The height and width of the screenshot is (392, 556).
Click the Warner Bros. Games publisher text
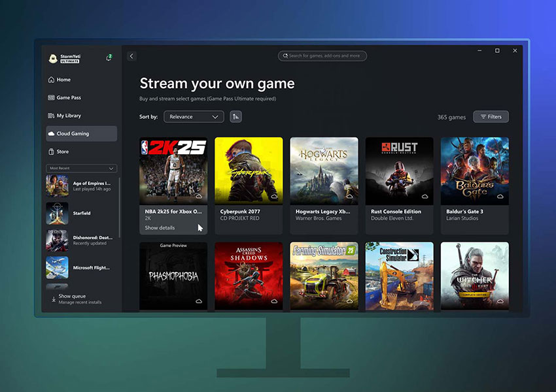point(319,218)
